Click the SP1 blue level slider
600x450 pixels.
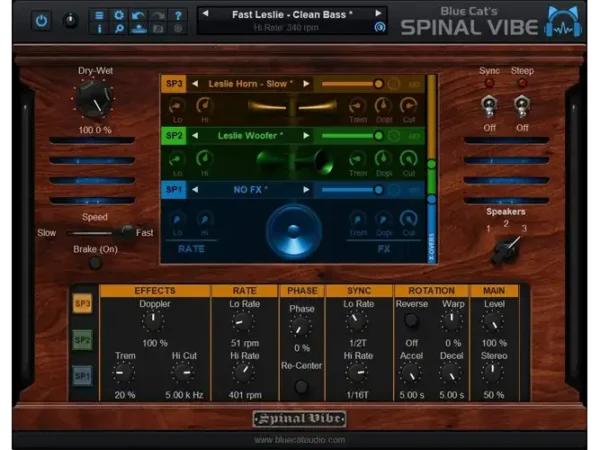352,190
